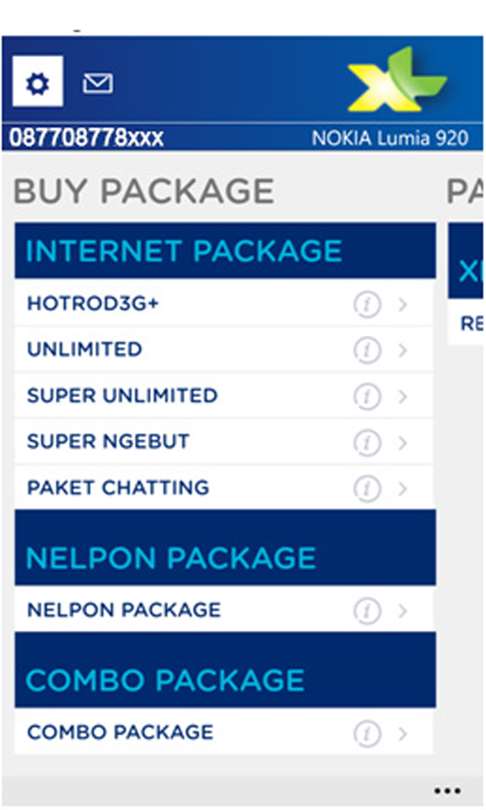View SUPER NGEBUT info icon

click(367, 443)
